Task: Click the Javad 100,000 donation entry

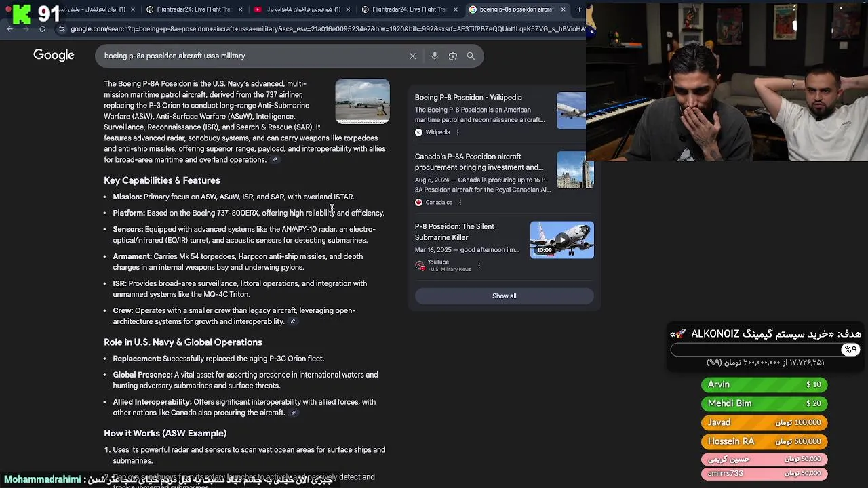Action: (764, 422)
